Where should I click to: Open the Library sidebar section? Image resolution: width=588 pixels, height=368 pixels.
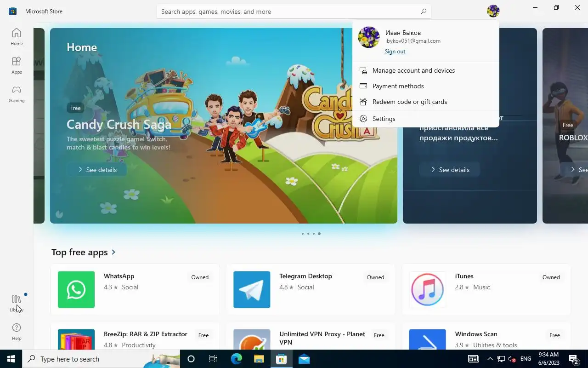[x=17, y=303]
